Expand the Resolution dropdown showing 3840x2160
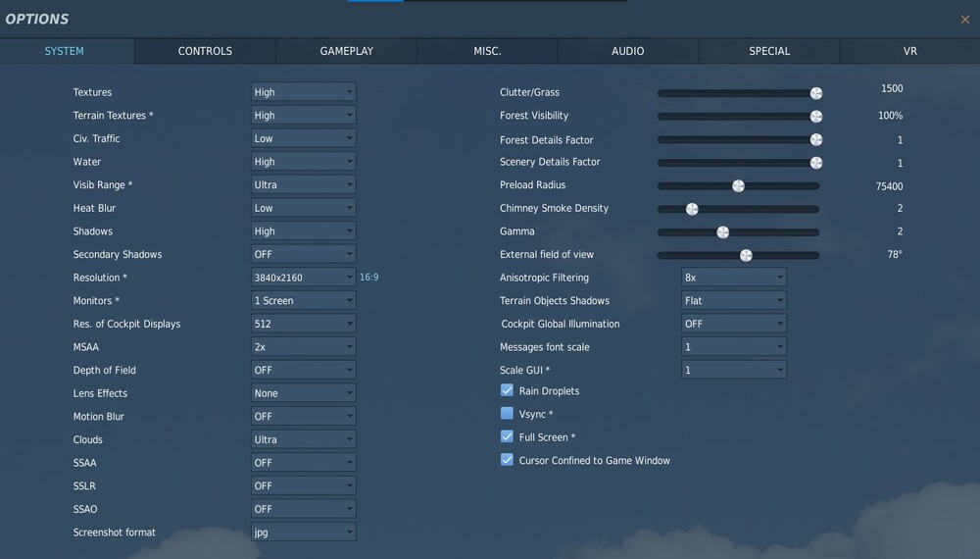 (x=304, y=277)
